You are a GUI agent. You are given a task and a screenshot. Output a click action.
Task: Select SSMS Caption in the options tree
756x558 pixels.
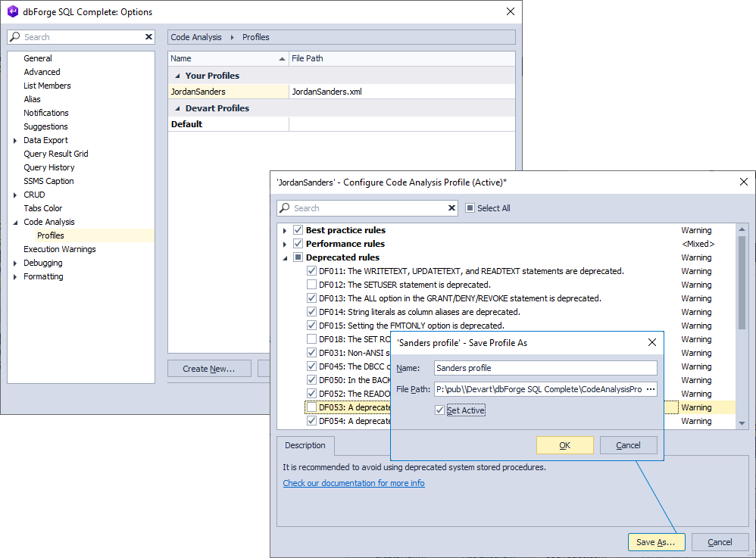coord(48,181)
